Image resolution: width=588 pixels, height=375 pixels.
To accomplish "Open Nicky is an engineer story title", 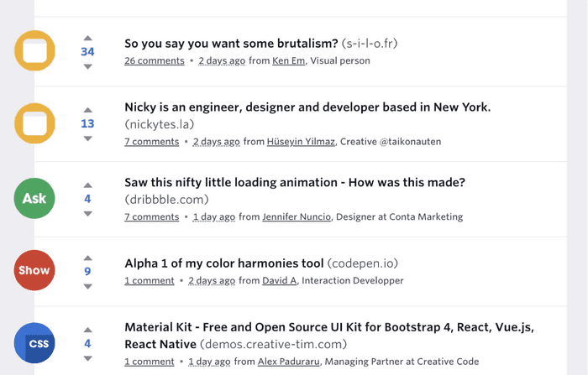I will pyautogui.click(x=307, y=107).
